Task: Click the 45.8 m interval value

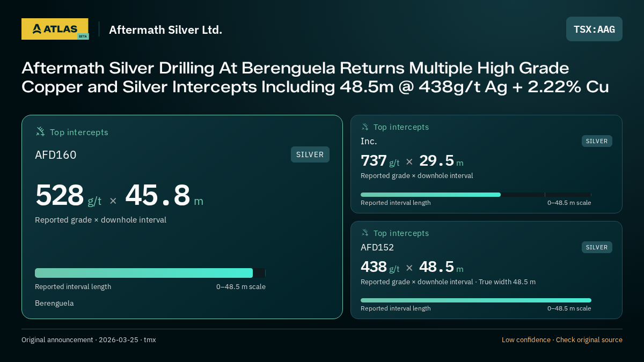Action: tap(164, 196)
